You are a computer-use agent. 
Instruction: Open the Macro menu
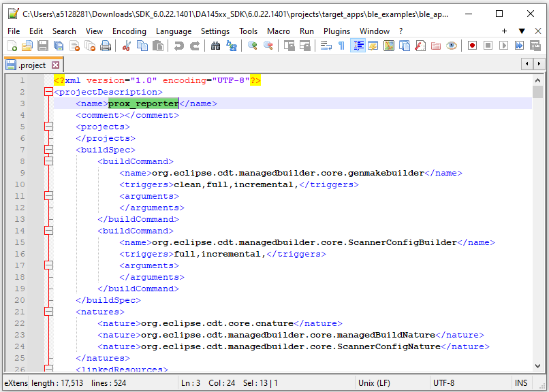279,31
